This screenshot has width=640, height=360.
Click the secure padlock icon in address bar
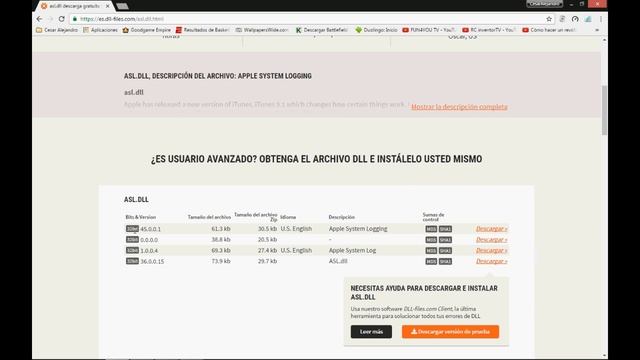[x=75, y=19]
